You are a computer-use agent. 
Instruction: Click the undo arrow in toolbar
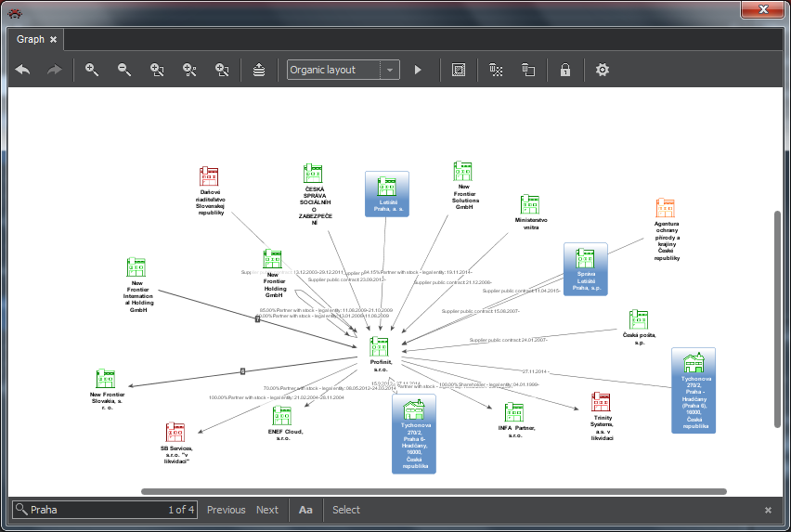pyautogui.click(x=23, y=70)
